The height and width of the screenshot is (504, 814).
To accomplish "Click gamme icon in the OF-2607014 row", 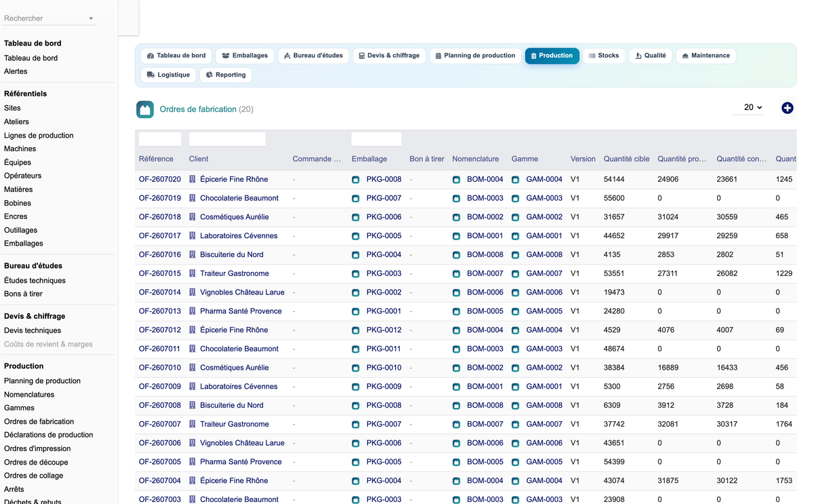I will pyautogui.click(x=516, y=292).
